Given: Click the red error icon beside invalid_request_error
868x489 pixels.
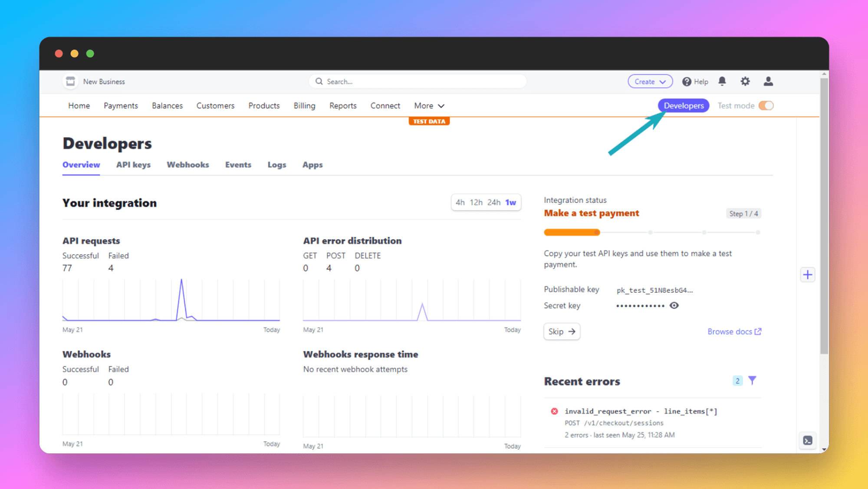Looking at the screenshot, I should click(x=554, y=411).
